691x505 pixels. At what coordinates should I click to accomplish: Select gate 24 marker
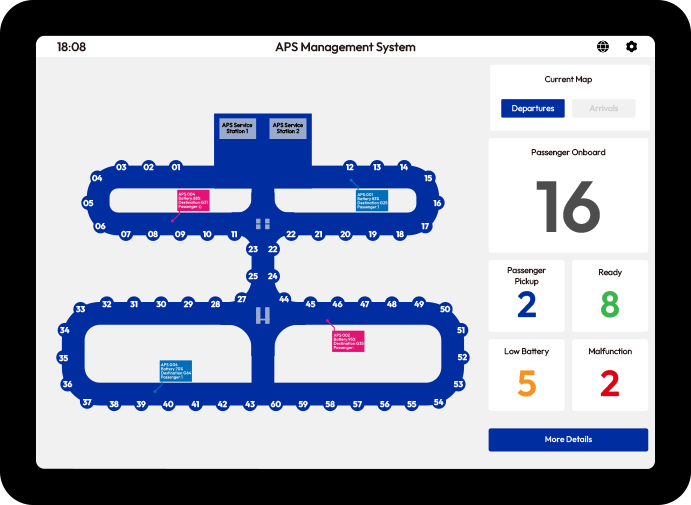273,276
